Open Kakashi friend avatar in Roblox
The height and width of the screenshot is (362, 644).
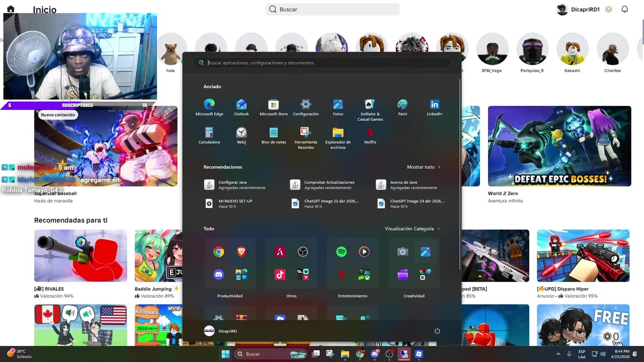point(572,49)
